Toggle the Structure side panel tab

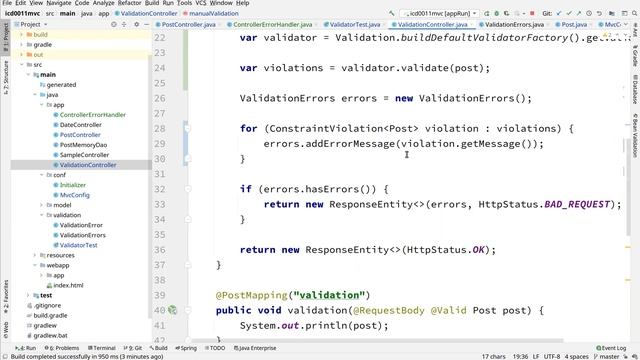(6, 78)
